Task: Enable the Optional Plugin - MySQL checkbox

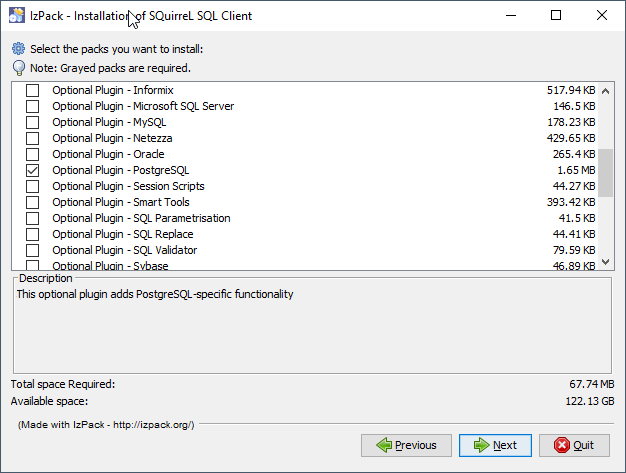Action: point(33,122)
